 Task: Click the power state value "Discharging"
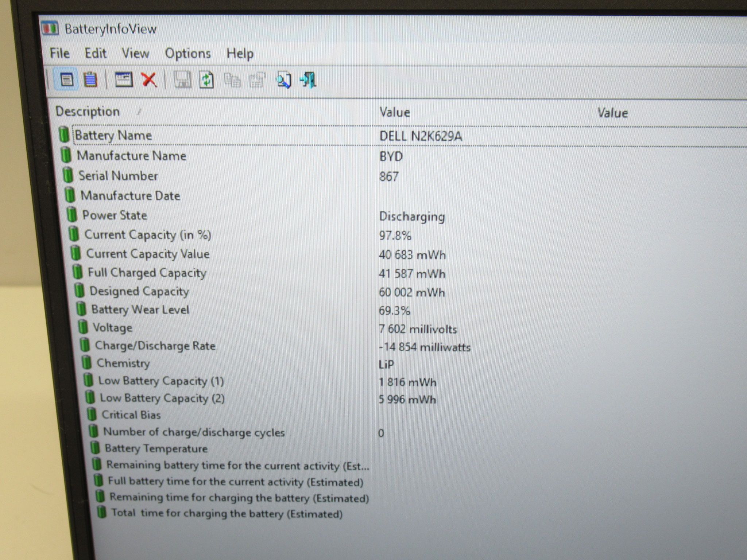(412, 217)
